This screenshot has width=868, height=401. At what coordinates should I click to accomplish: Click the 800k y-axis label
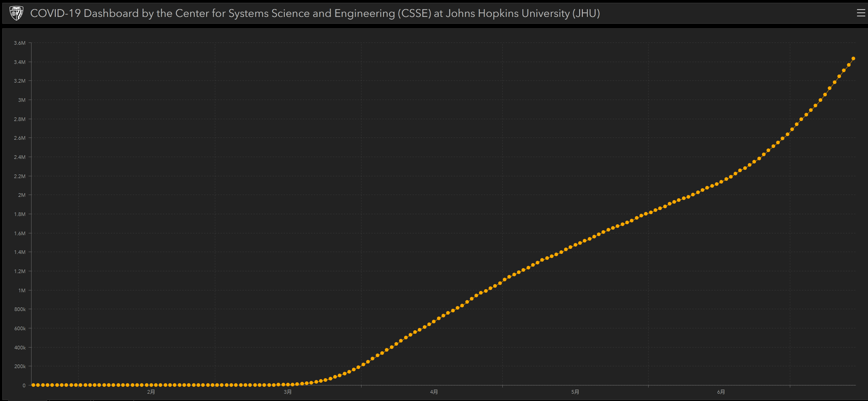tap(20, 309)
